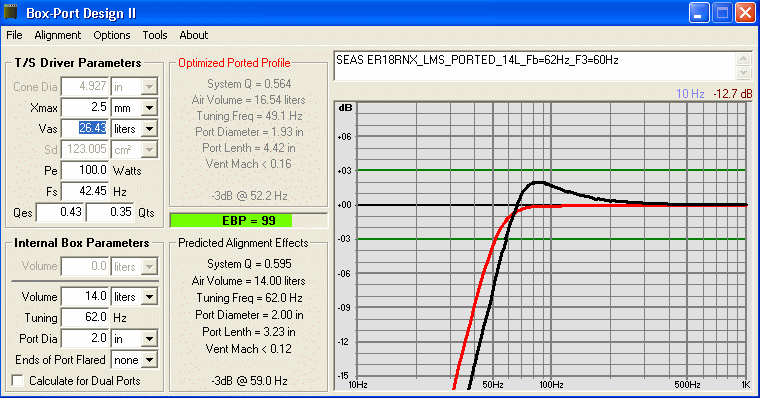This screenshot has width=760, height=398.
Task: Click the Fs value input field
Action: coord(85,191)
